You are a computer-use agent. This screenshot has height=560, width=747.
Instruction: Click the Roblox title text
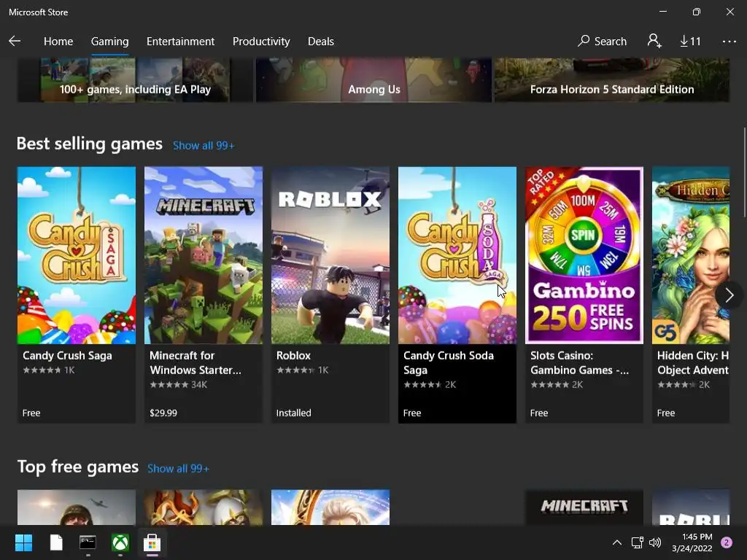pyautogui.click(x=293, y=356)
